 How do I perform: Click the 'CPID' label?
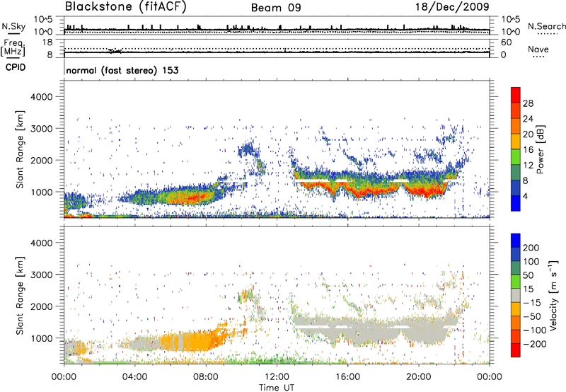pos(16,67)
